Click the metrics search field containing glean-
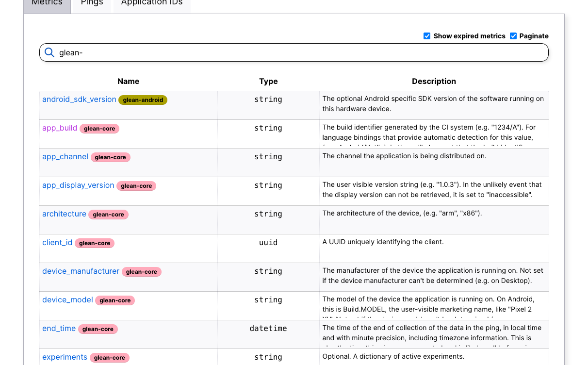Image resolution: width=588 pixels, height=365 pixels. tap(301, 52)
